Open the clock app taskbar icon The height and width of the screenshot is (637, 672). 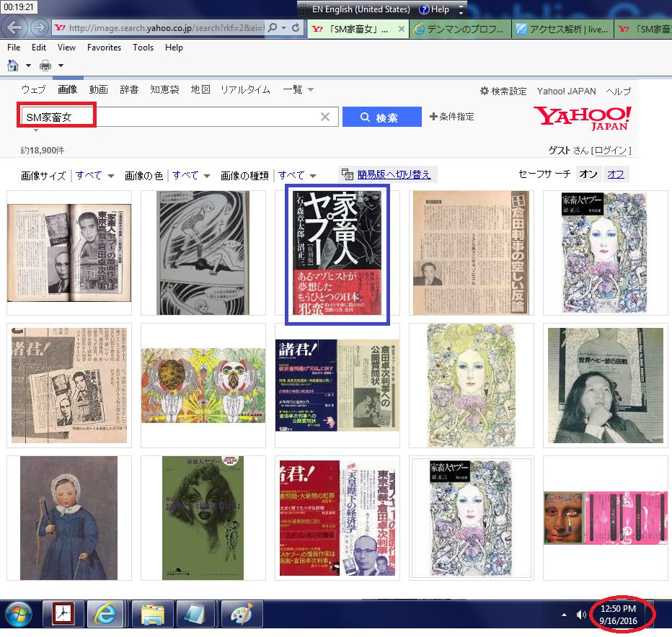(x=63, y=614)
